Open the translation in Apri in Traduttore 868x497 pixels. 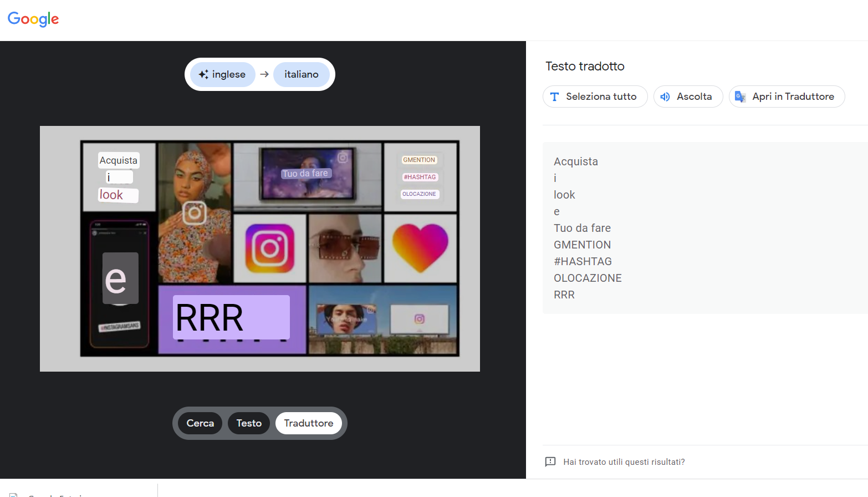click(787, 97)
